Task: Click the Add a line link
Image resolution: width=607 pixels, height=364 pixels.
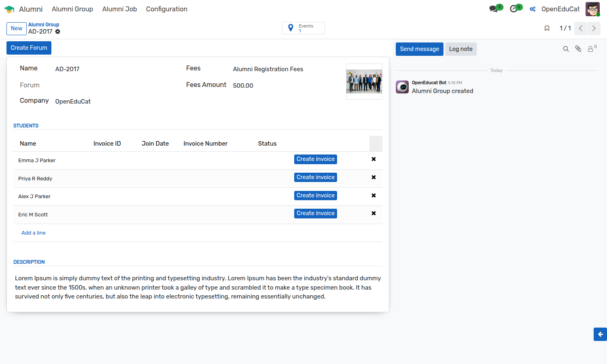Action: tap(33, 233)
